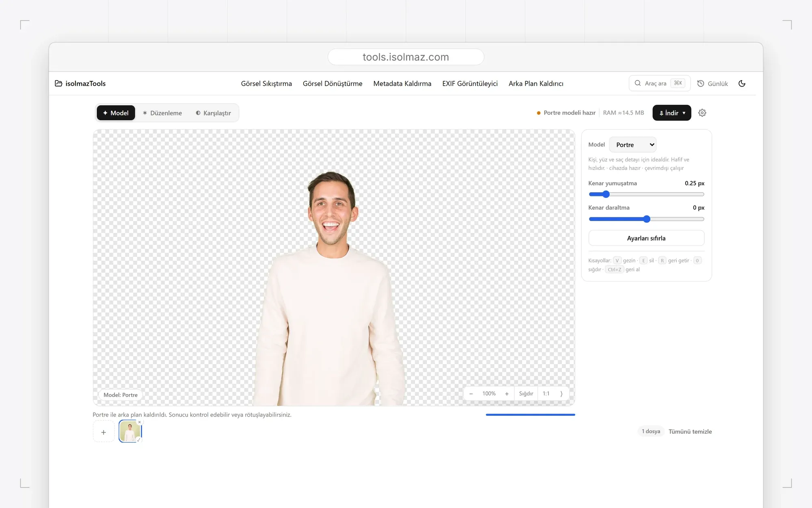This screenshot has width=812, height=508.
Task: Open the Model Portre select box
Action: (x=633, y=145)
